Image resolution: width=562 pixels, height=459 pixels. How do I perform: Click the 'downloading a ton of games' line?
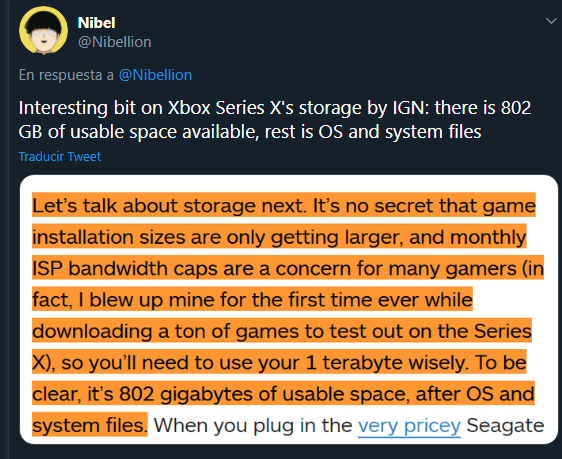tap(282, 331)
